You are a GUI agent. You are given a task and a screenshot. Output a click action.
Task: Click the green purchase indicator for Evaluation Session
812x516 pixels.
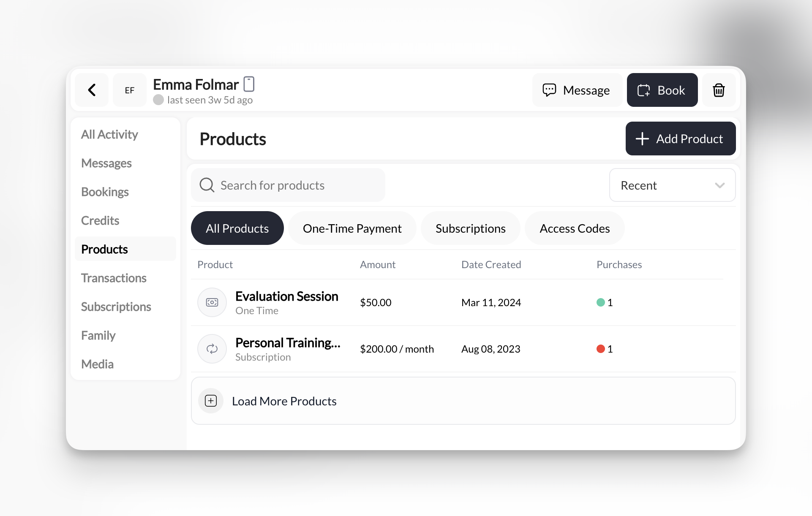[600, 302]
